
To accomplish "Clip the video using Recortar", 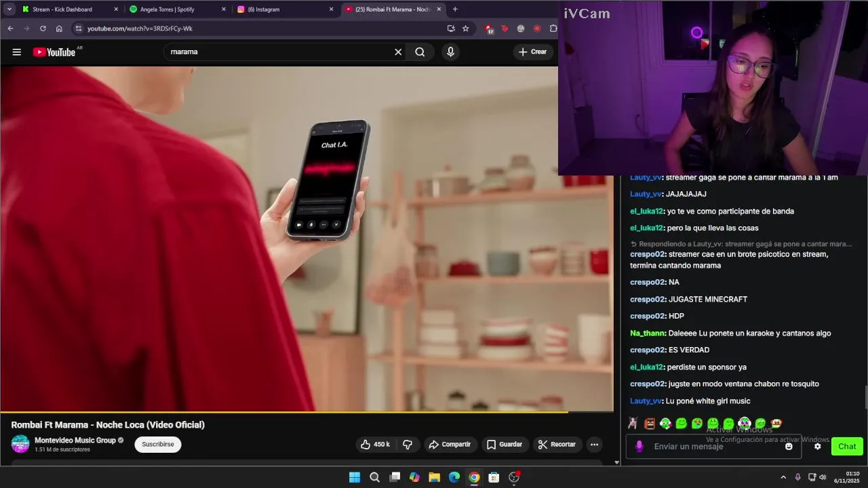I will click(557, 445).
